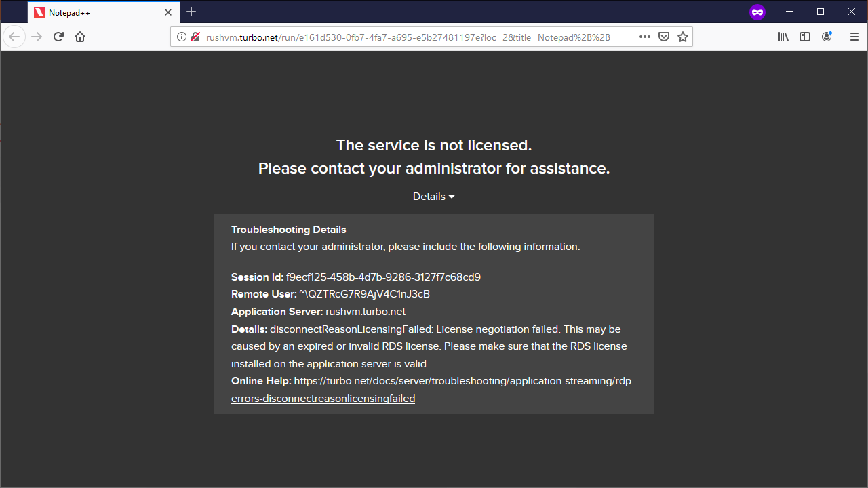Open the Firefox hamburger application menu
Viewport: 868px width, 488px height.
tap(854, 37)
